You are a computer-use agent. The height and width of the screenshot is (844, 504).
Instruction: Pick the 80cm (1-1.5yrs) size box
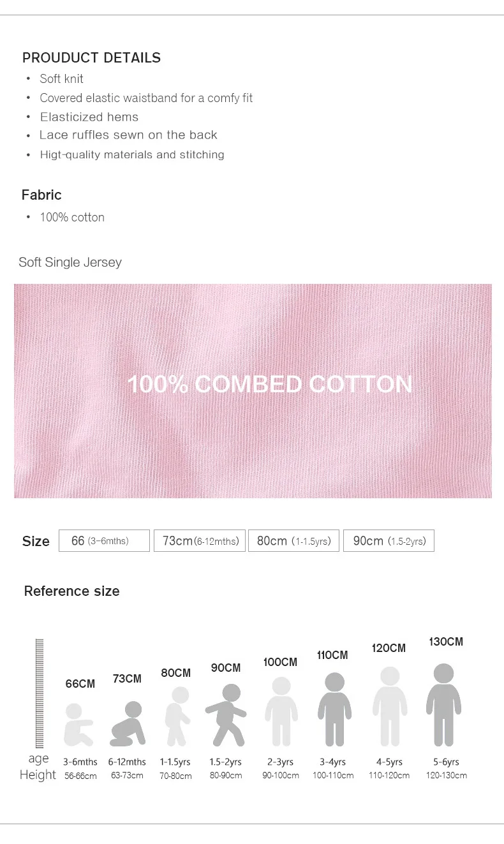(x=293, y=541)
